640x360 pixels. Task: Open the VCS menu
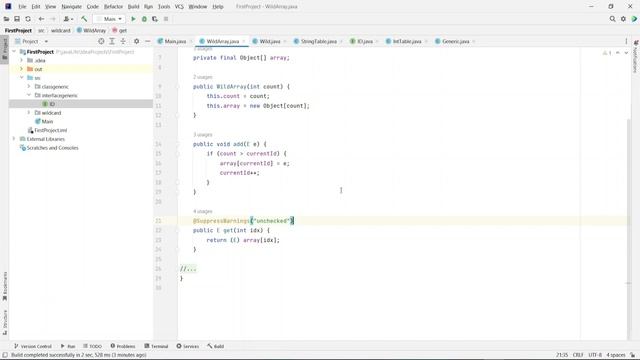pyautogui.click(x=179, y=7)
